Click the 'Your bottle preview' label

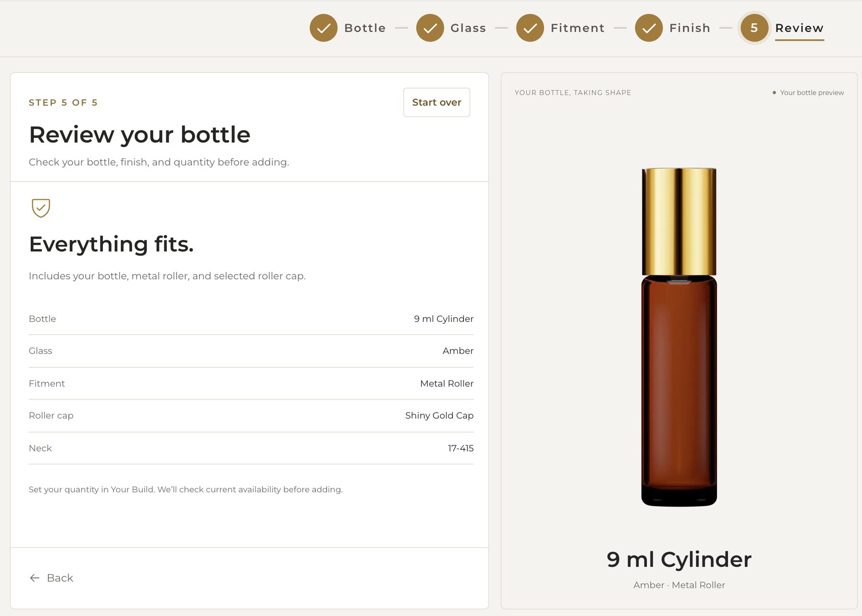(812, 92)
